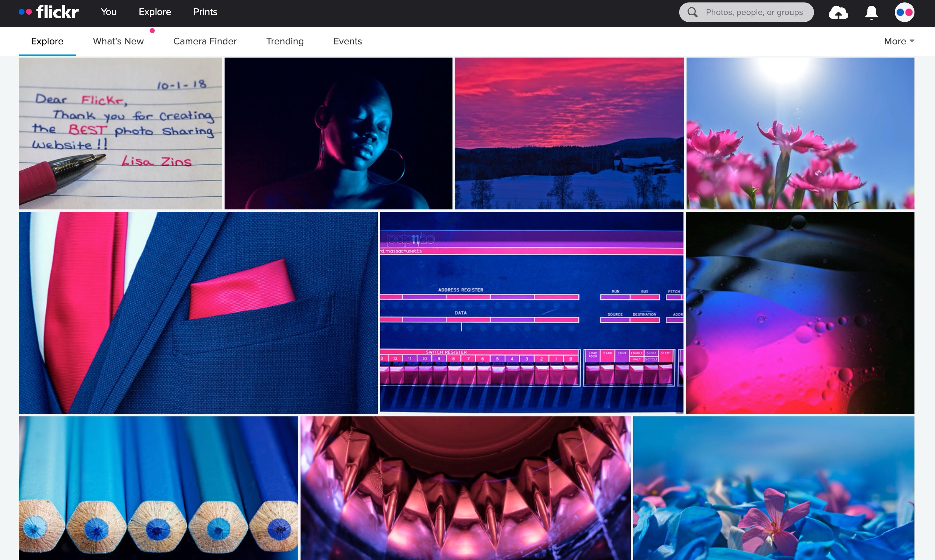Click the search magnifier icon

pos(692,12)
